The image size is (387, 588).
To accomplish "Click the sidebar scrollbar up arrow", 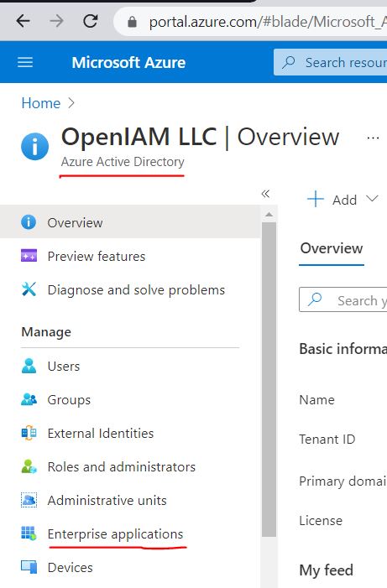I will [x=269, y=215].
